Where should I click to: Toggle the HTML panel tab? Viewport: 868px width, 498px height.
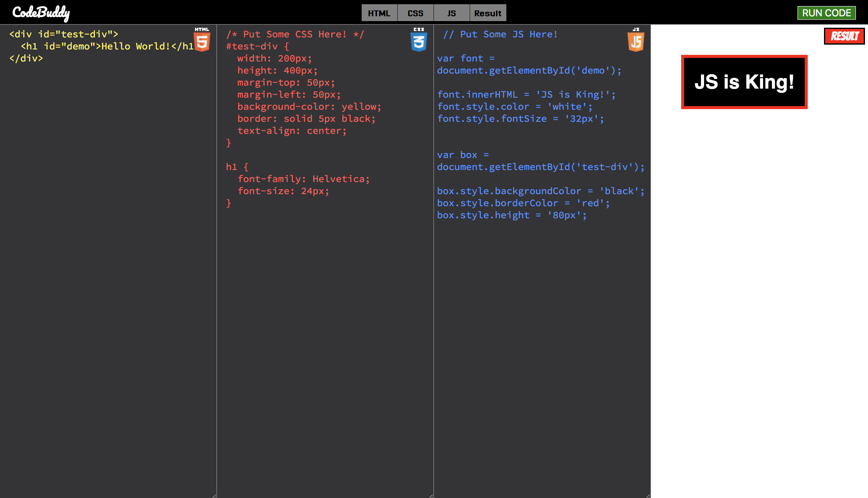(379, 13)
